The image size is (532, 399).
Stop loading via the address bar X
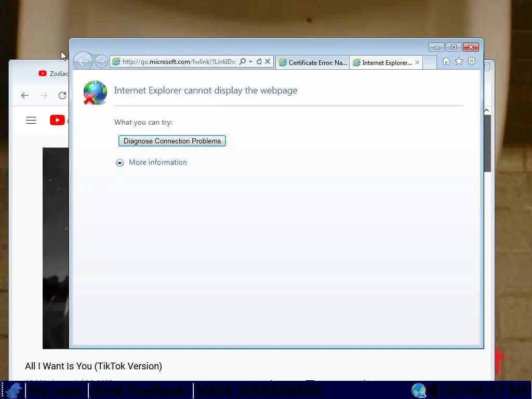(268, 61)
